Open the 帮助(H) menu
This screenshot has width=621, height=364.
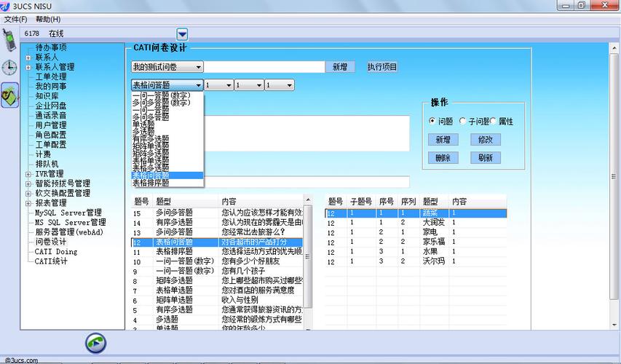click(x=48, y=19)
